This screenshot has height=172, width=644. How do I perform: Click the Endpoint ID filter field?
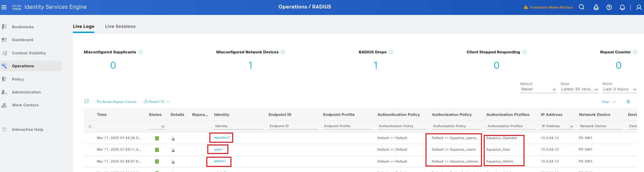click(293, 126)
